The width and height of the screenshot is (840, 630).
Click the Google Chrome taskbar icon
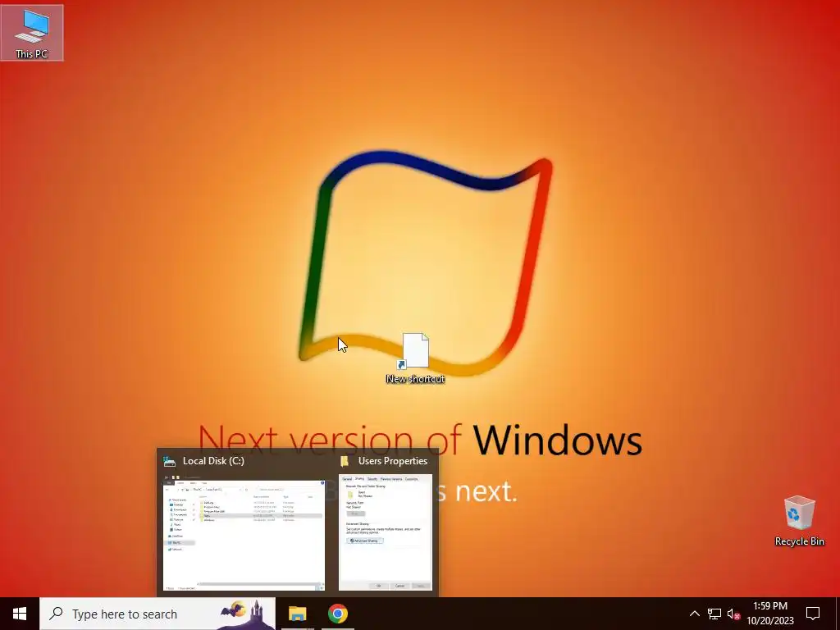(337, 614)
